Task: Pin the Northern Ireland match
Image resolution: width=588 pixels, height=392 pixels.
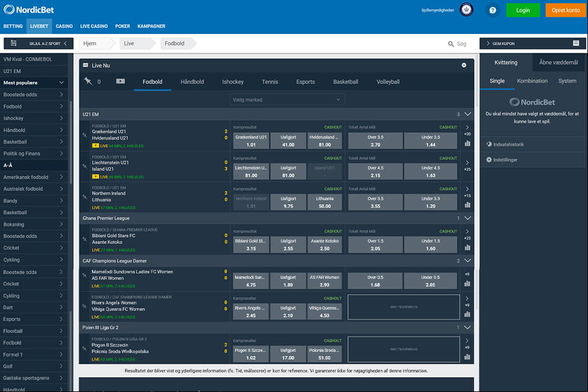Action: (x=85, y=197)
